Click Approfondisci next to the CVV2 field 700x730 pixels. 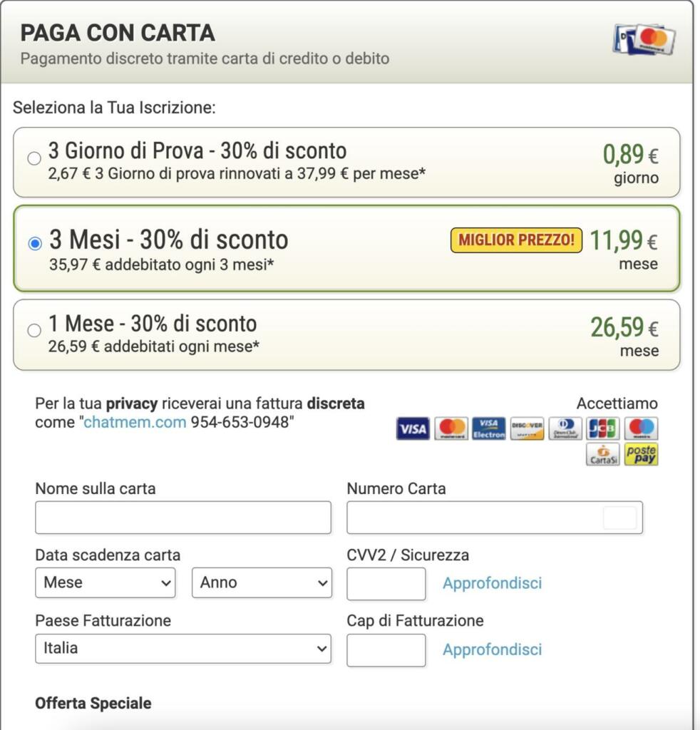tap(492, 583)
